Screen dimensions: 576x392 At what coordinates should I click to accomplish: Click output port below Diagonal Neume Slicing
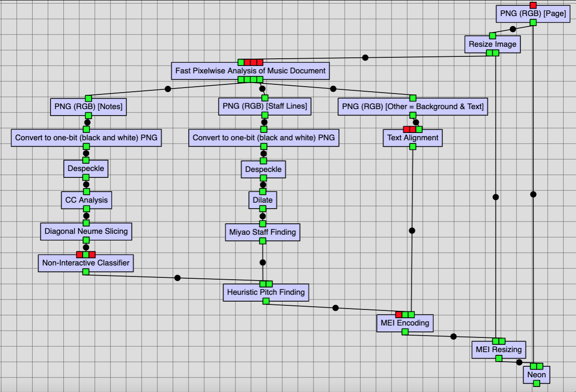[x=86, y=240]
